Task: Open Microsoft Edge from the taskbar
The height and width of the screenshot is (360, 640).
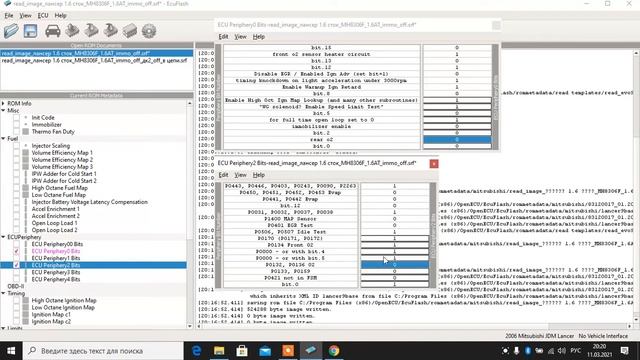Action: point(196,351)
